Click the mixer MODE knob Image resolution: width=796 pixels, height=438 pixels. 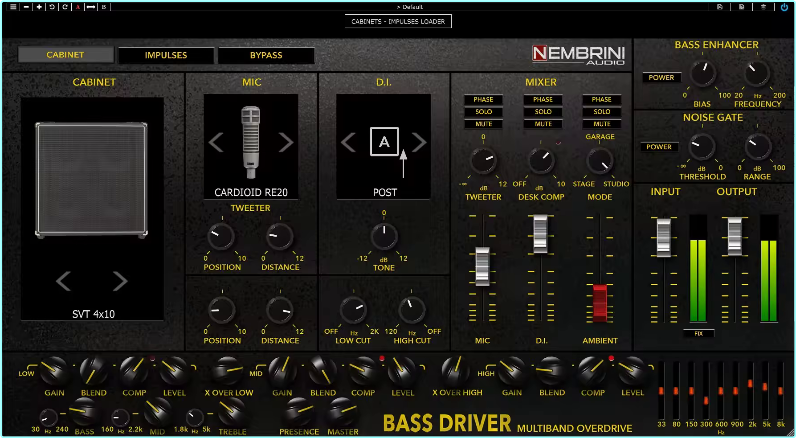tap(600, 161)
